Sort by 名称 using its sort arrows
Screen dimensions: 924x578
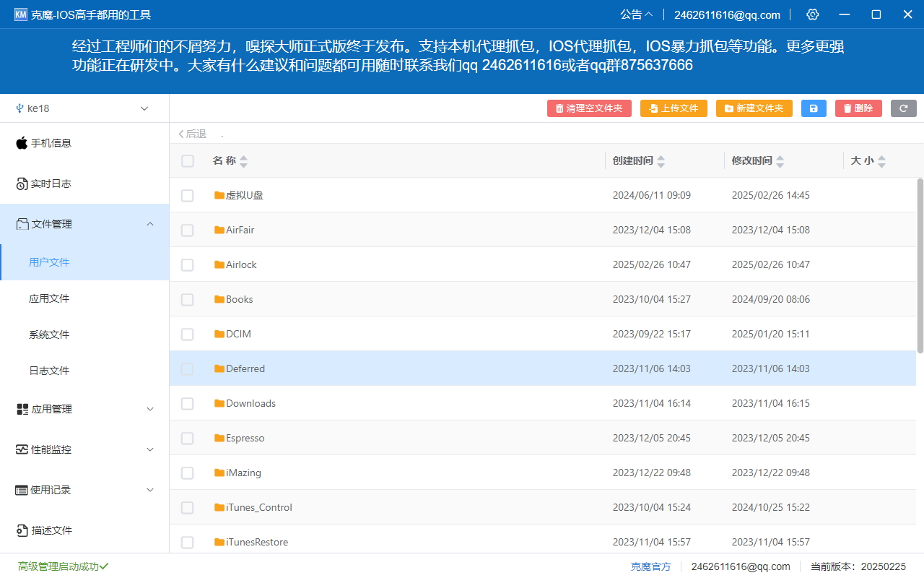[243, 161]
